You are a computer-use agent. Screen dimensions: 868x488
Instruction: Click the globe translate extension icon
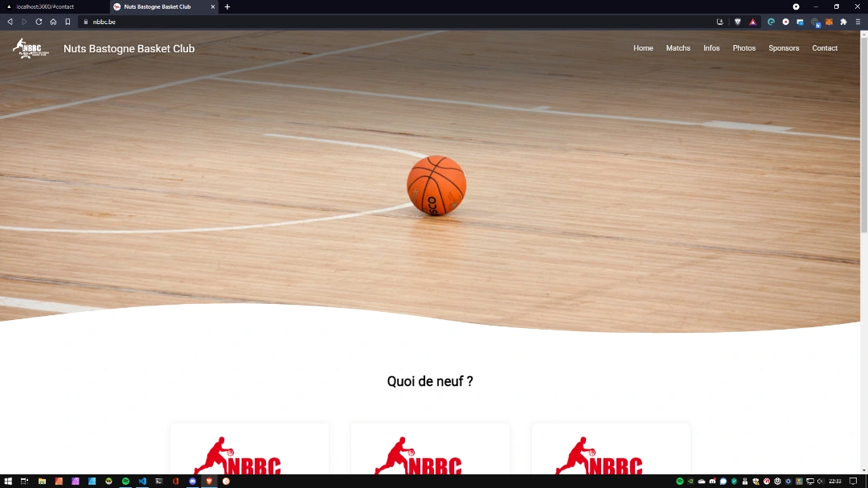(x=815, y=23)
